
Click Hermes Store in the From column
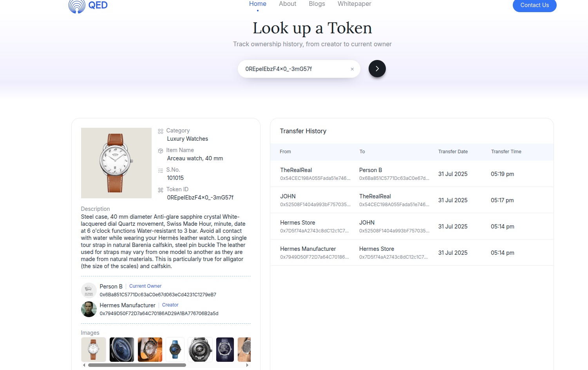tap(298, 223)
